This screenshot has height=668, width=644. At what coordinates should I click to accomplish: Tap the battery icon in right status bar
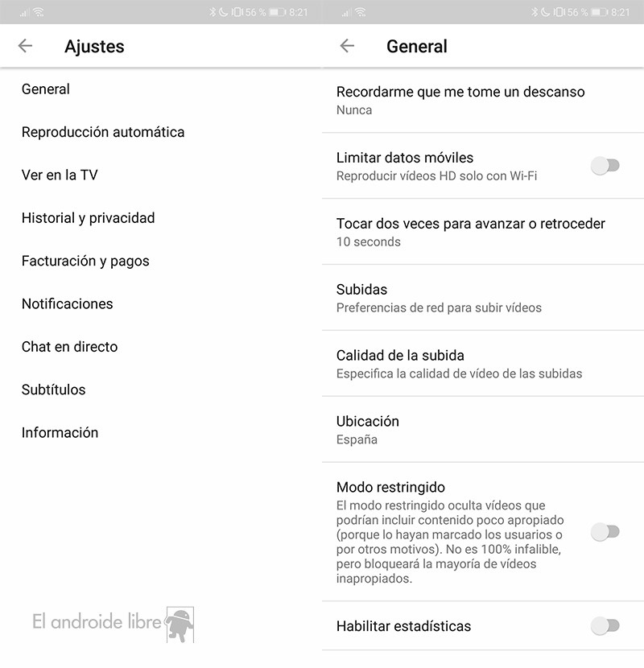click(600, 12)
